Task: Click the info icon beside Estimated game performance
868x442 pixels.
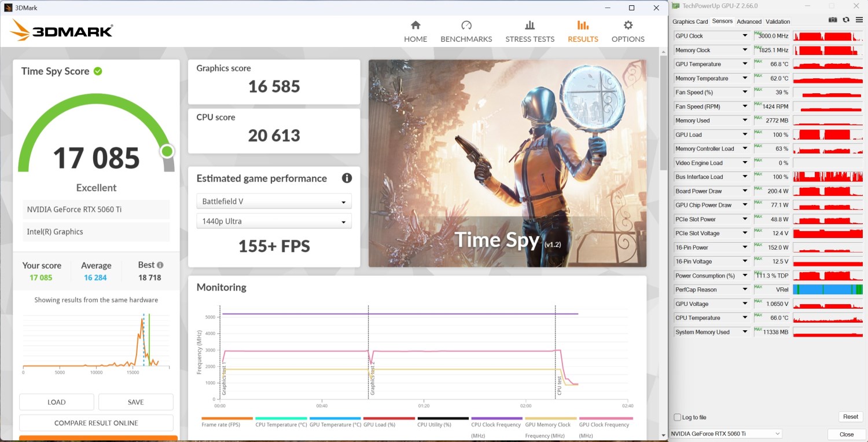Action: tap(347, 178)
